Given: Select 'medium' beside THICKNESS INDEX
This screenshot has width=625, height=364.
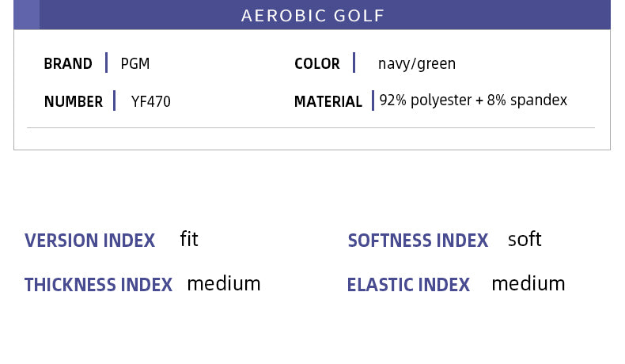Looking at the screenshot, I should 224,284.
